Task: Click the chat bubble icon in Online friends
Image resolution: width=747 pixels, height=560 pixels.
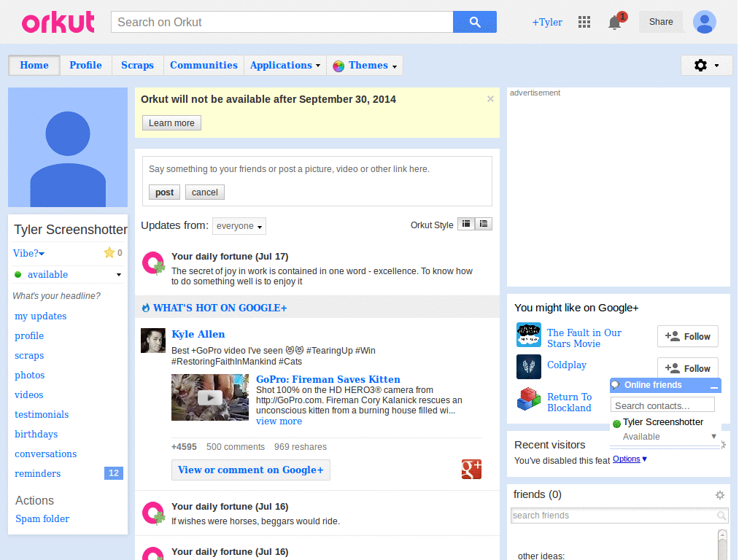Action: [x=616, y=385]
